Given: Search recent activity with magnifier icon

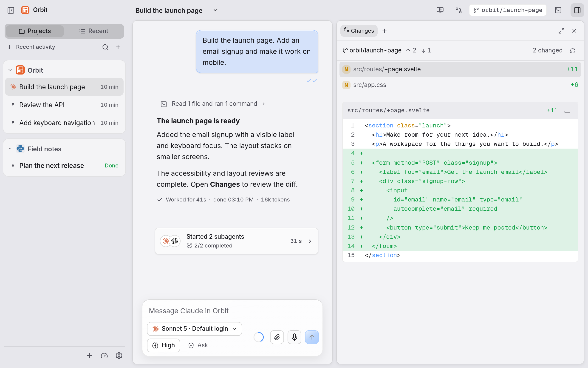Looking at the screenshot, I should (x=105, y=47).
